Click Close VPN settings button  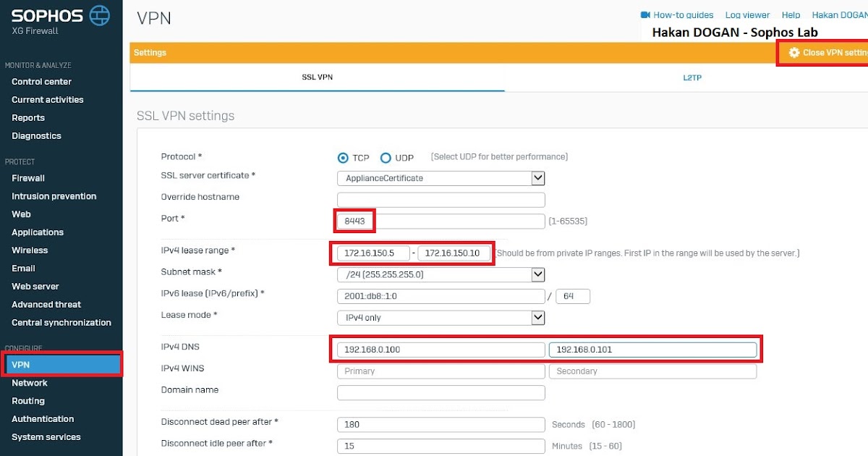pyautogui.click(x=824, y=53)
